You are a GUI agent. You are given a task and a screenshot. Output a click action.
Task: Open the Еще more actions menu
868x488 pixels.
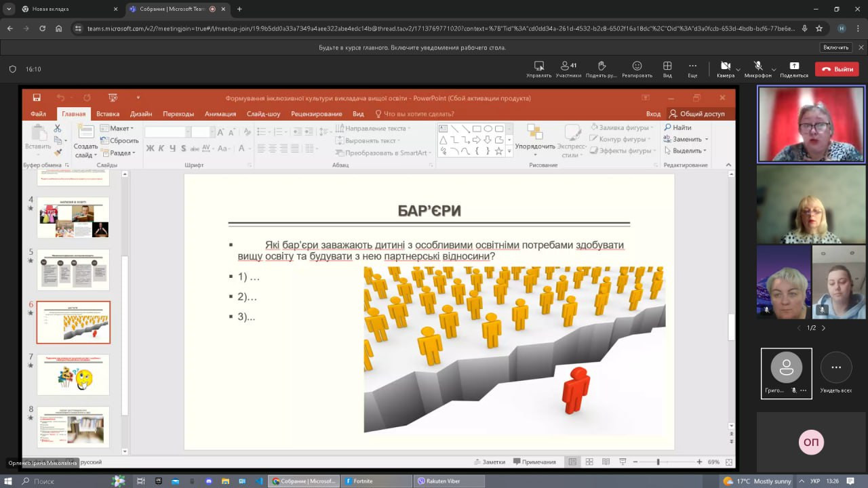pyautogui.click(x=692, y=66)
